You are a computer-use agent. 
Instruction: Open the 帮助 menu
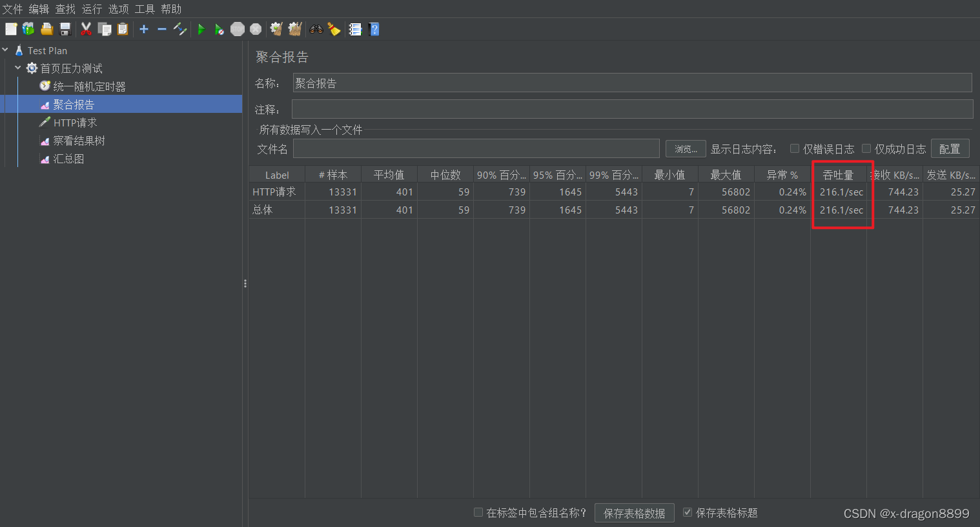(x=171, y=9)
